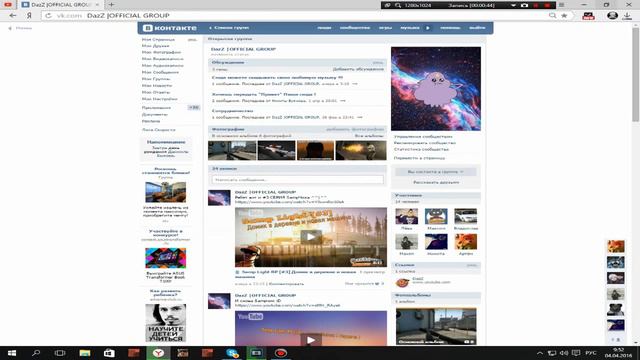Open the new tab plus button
This screenshot has height=360, width=640.
pos(111,4)
